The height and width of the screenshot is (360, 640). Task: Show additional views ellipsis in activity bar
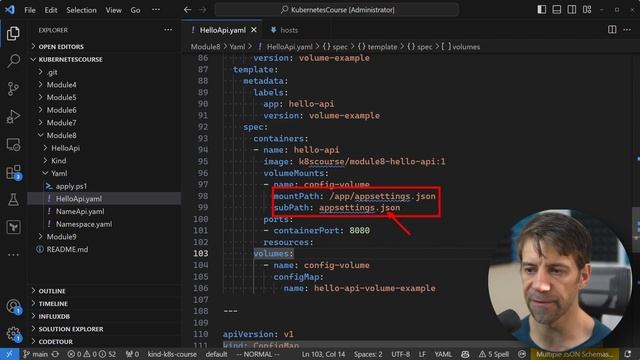coord(13,255)
